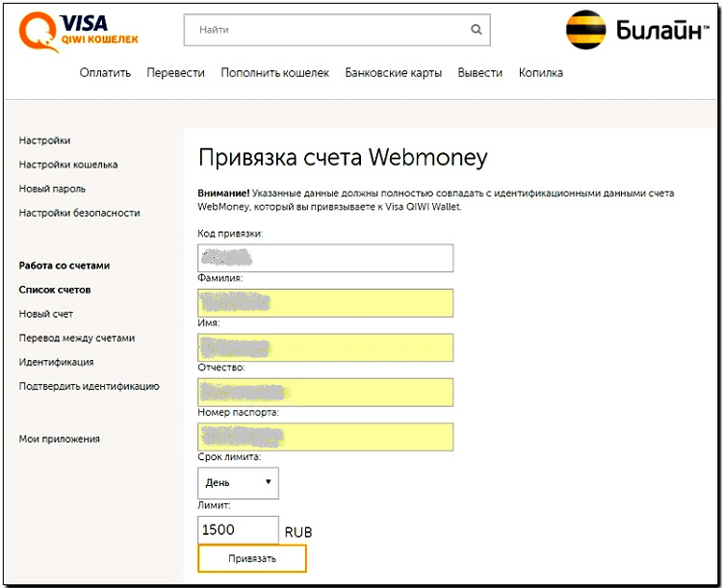This screenshot has height=588, width=722.
Task: Open the Новый пароль link
Action: pos(52,189)
